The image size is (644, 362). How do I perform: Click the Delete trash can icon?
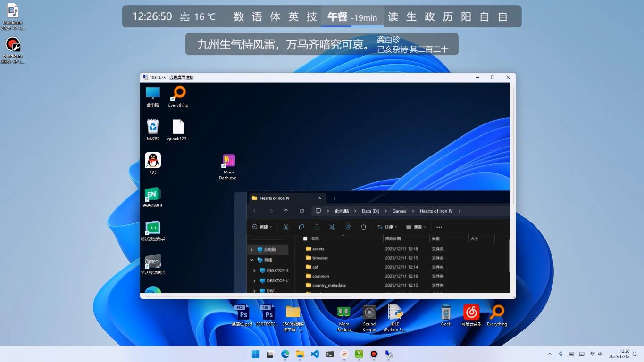363,227
